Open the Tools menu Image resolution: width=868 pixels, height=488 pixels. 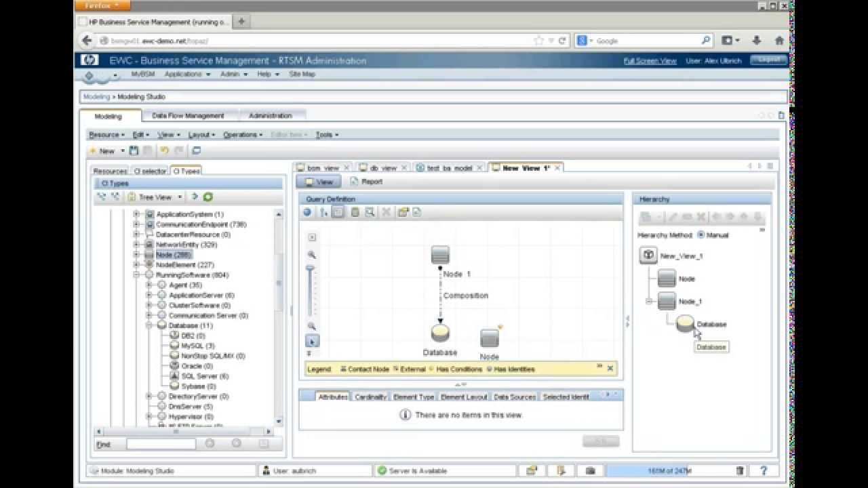[x=327, y=135]
